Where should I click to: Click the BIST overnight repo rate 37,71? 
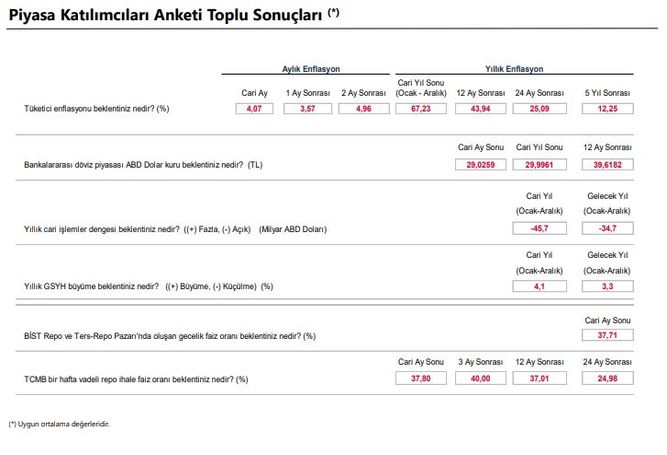[606, 336]
